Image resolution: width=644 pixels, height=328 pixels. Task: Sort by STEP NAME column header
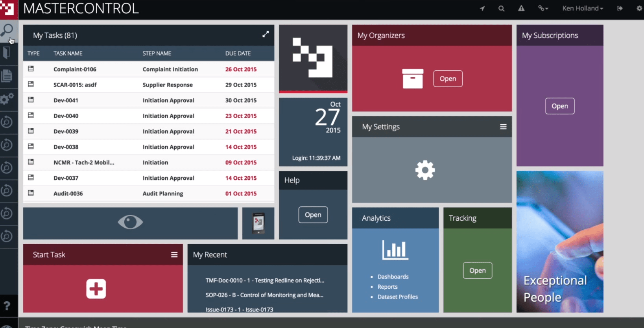[157, 53]
